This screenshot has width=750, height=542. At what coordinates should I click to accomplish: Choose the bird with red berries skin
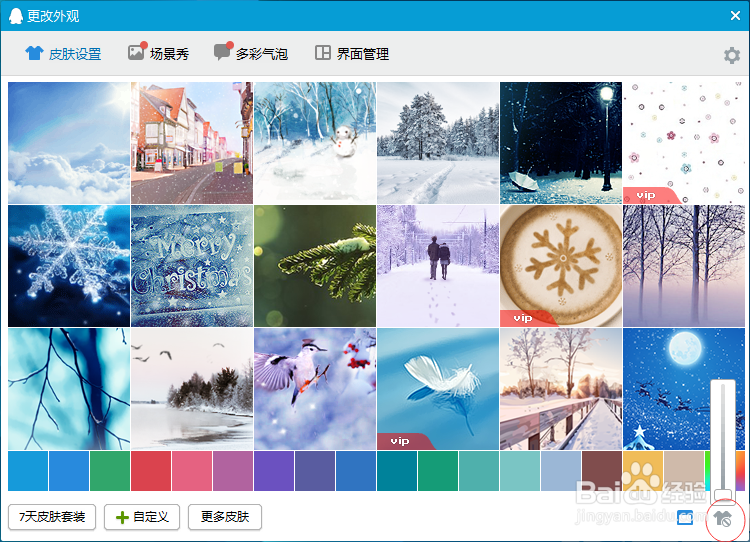point(315,389)
